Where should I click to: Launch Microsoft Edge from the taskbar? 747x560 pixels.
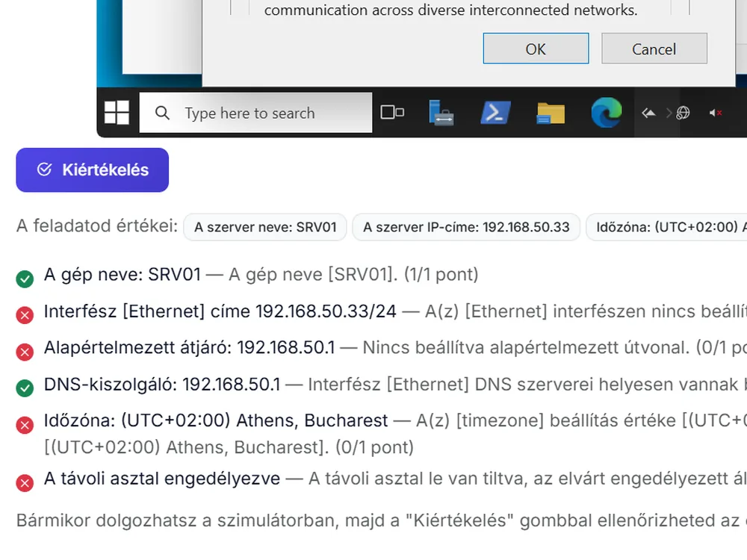pyautogui.click(x=606, y=113)
